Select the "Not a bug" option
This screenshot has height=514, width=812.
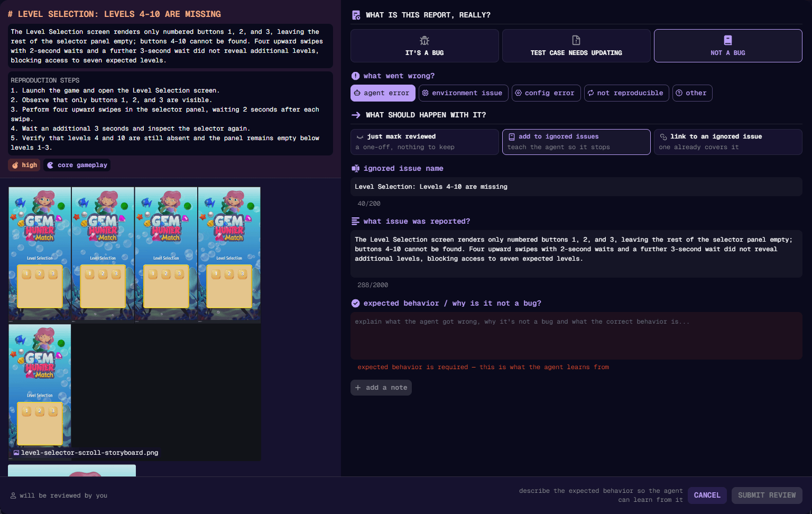(728, 46)
